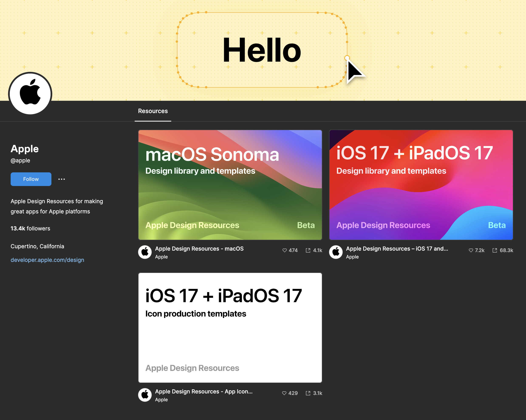Click the 429 likes count
This screenshot has width=526, height=420.
[x=293, y=393]
